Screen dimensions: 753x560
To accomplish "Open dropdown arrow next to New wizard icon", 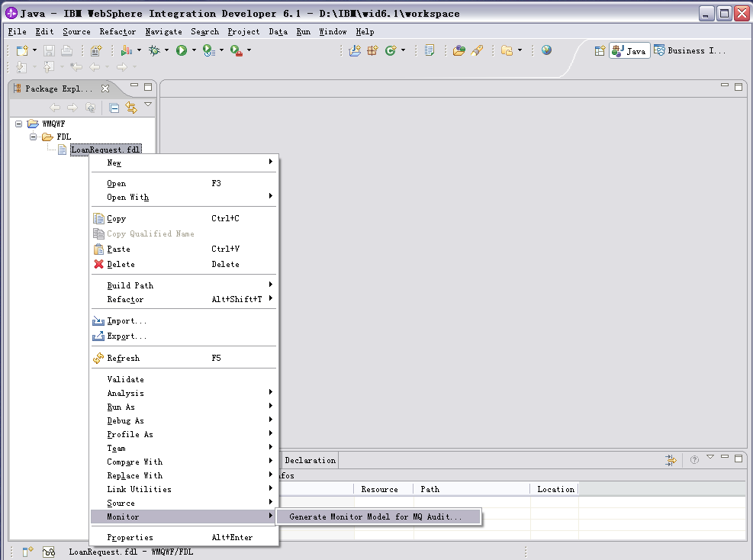I will coord(34,50).
